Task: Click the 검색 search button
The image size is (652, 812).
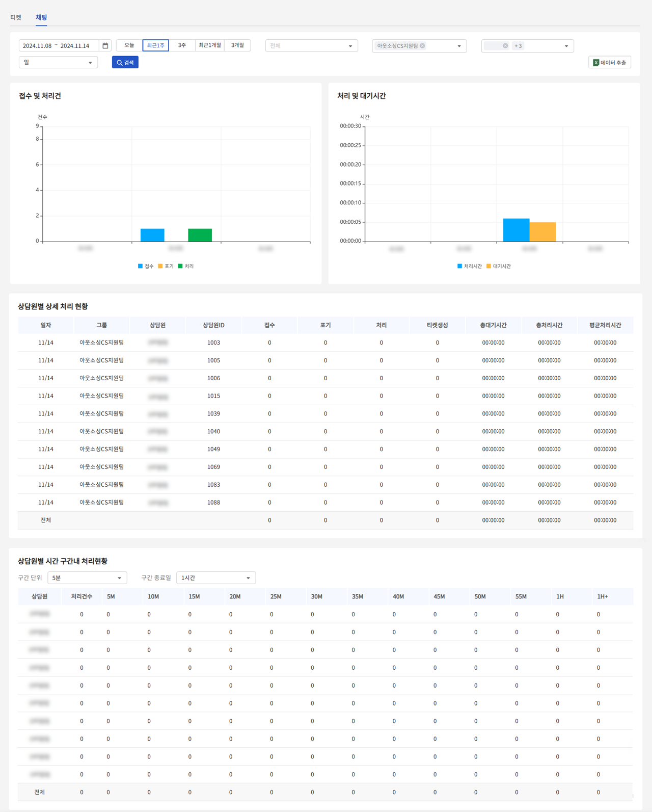Action: [x=125, y=63]
